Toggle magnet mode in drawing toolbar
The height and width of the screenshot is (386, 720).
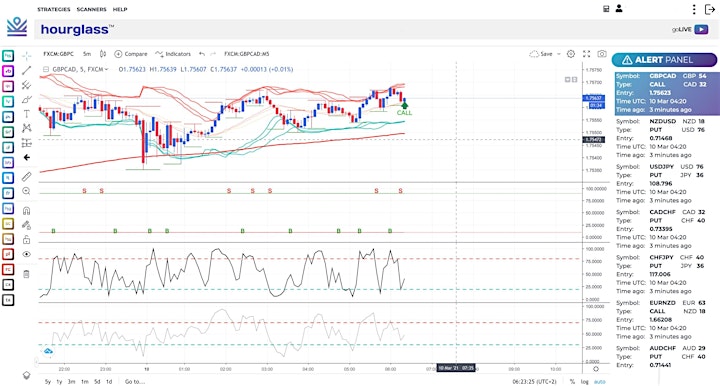point(27,211)
